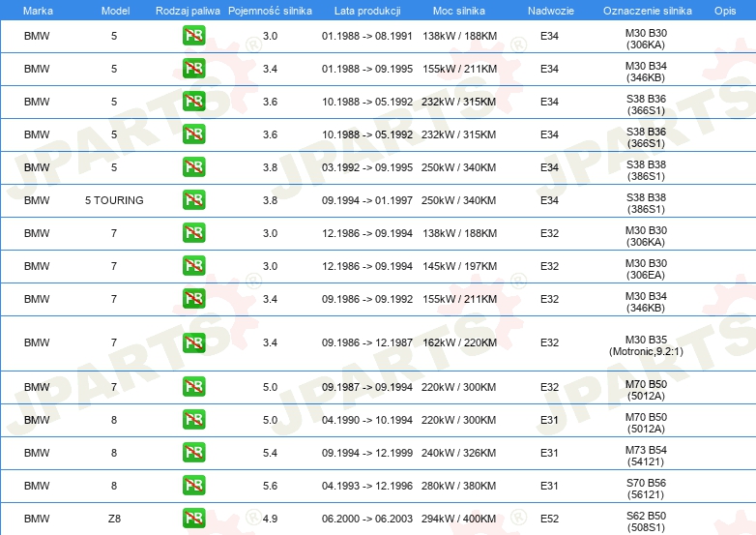756x535 pixels.
Task: Click the fuel icon in the 162kW / 220KM row
Action: point(193,342)
